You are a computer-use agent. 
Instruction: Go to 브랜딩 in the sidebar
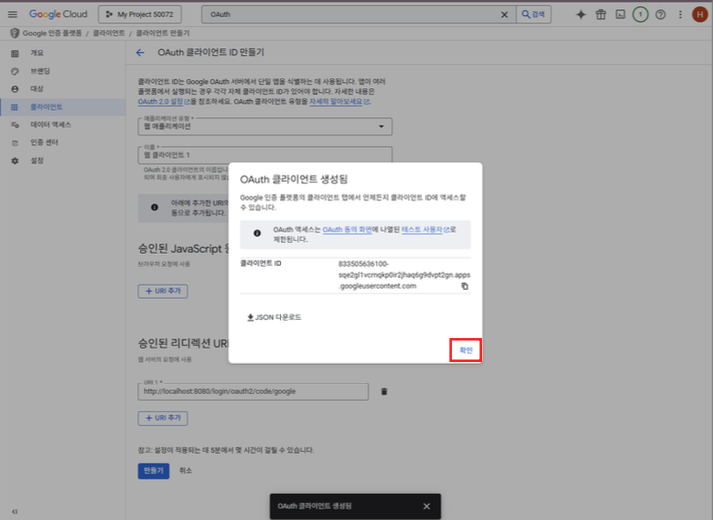[40, 71]
